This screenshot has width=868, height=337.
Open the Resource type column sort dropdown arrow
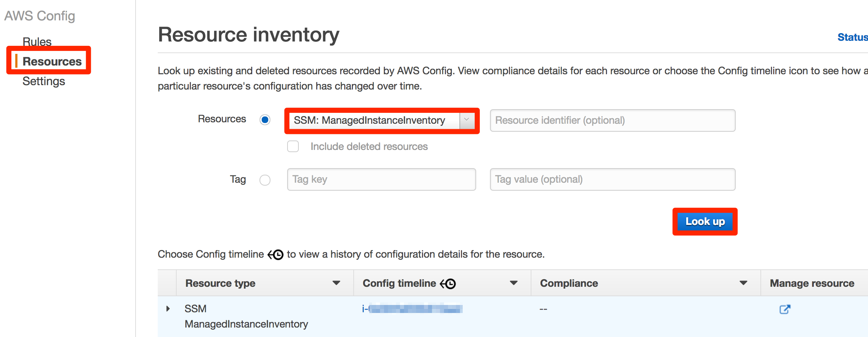pyautogui.click(x=337, y=282)
